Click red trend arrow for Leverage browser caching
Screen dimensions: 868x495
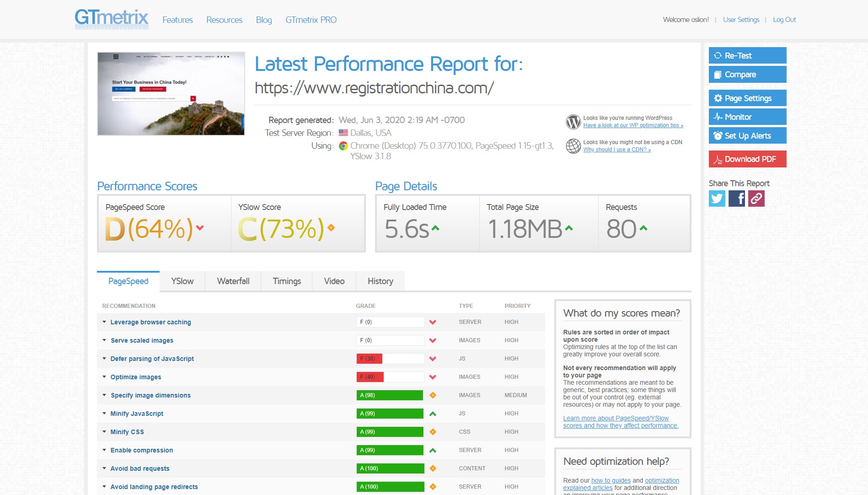(x=433, y=322)
